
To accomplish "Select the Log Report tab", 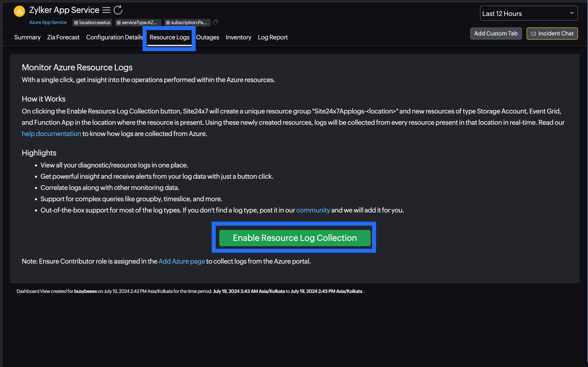I will [x=273, y=37].
